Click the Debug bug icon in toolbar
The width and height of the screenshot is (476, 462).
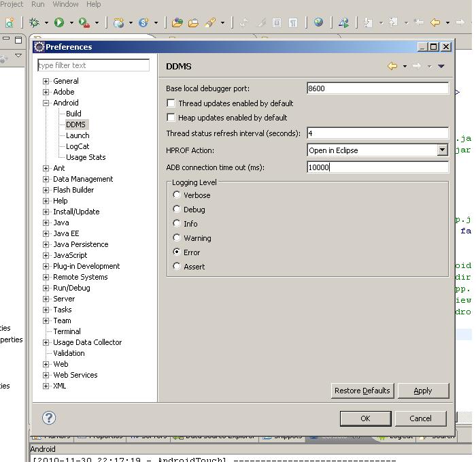pos(34,22)
